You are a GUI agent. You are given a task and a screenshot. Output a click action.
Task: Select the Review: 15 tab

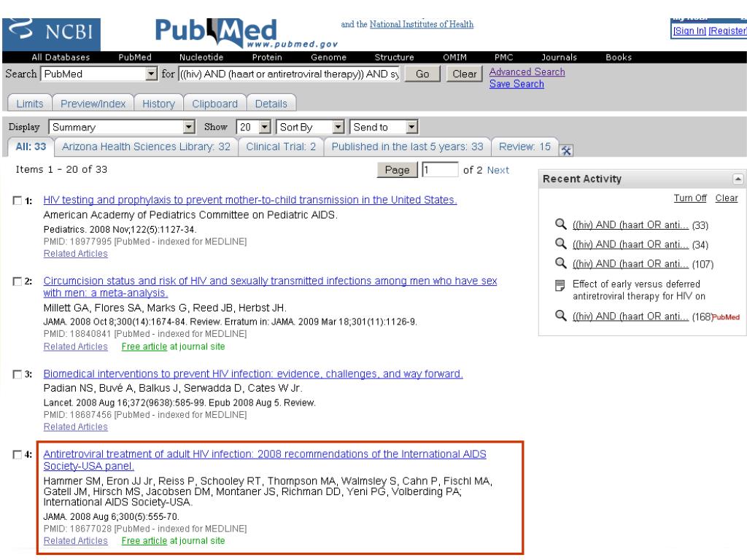click(x=525, y=147)
